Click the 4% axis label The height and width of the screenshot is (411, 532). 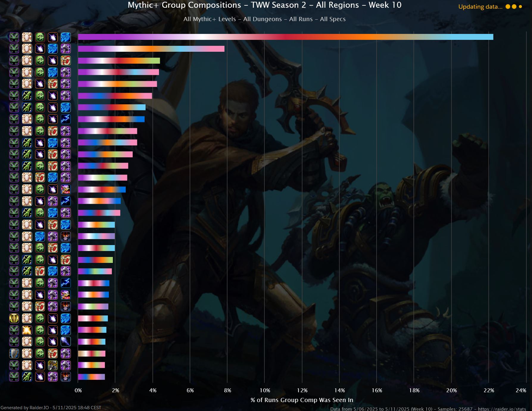(153, 390)
